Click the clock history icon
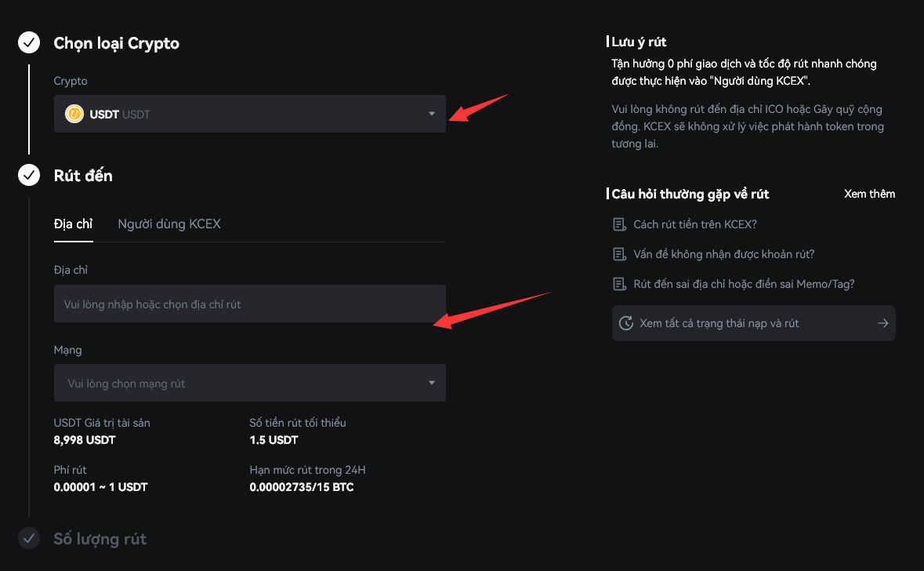This screenshot has height=571, width=924. coord(626,323)
